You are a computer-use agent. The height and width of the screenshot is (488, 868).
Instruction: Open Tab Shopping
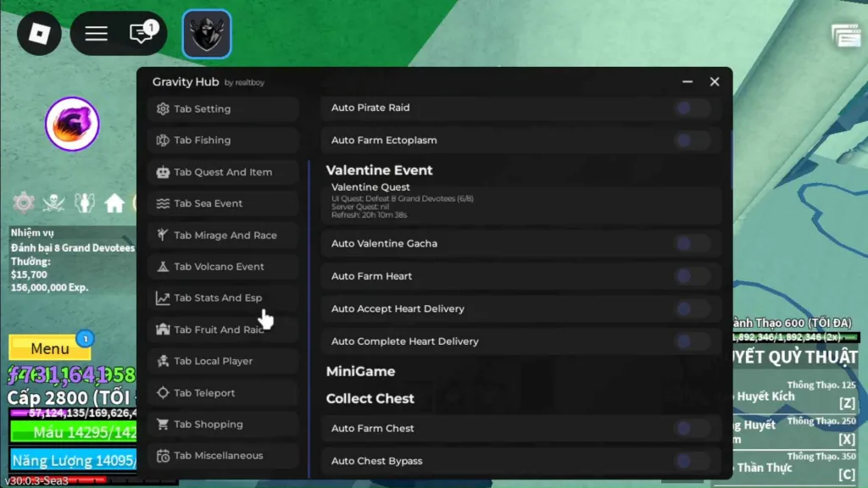224,424
